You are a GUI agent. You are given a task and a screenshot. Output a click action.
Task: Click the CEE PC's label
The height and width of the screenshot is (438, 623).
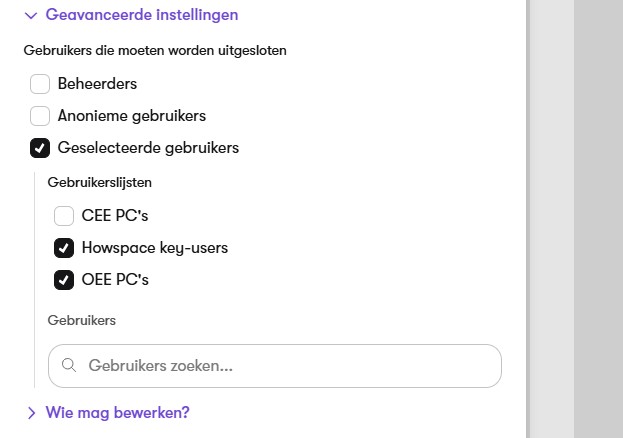point(115,216)
